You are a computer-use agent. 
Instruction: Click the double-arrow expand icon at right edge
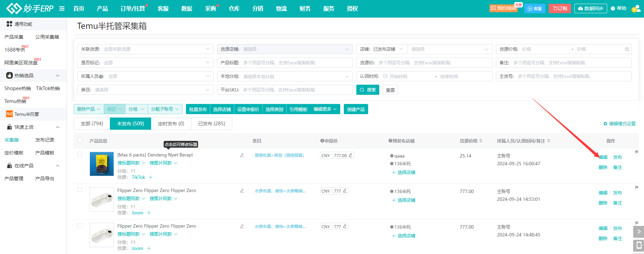(639, 232)
